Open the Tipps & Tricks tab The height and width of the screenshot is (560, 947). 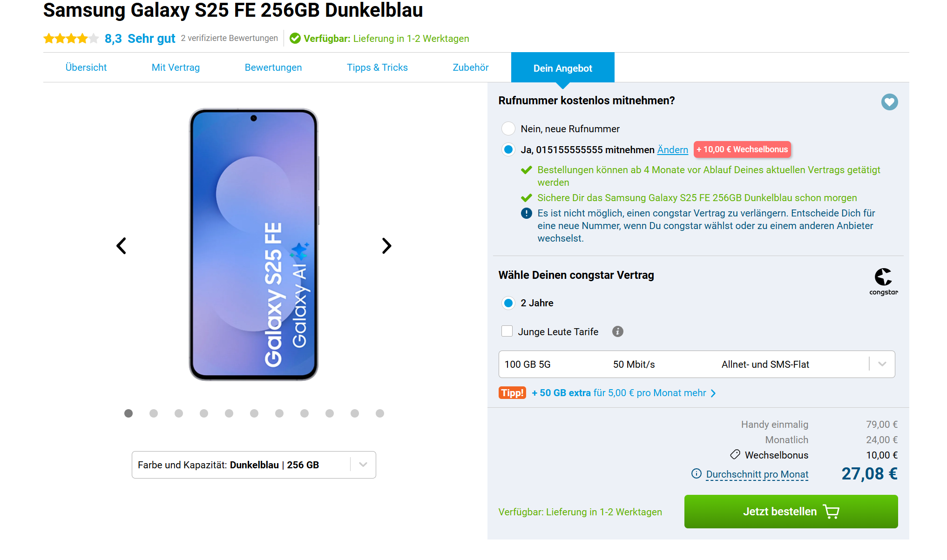click(x=377, y=67)
